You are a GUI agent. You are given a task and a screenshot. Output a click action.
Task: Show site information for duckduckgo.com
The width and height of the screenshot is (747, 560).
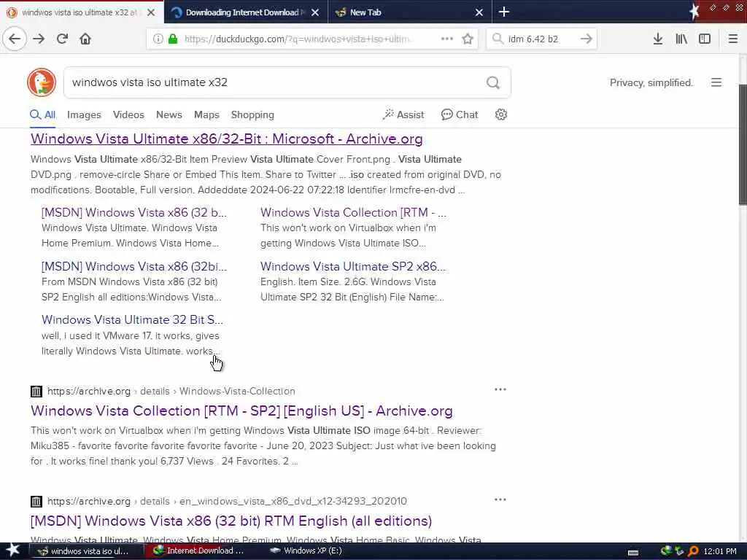coord(158,39)
